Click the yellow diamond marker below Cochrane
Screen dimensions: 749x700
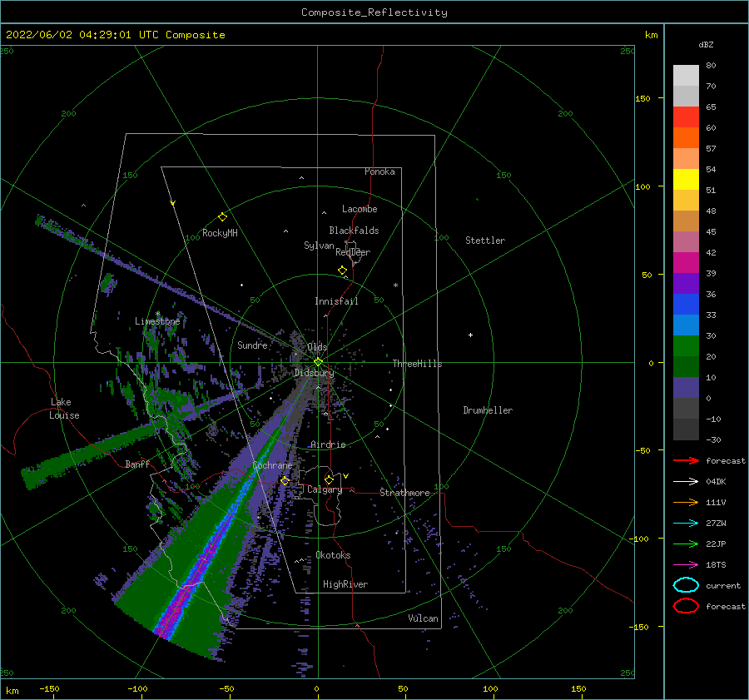[x=285, y=480]
